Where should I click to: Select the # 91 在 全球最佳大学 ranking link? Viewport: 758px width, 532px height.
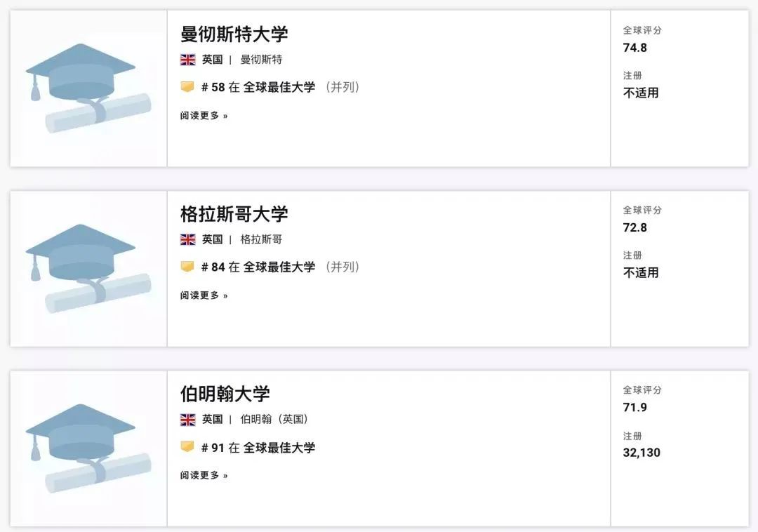pyautogui.click(x=258, y=448)
